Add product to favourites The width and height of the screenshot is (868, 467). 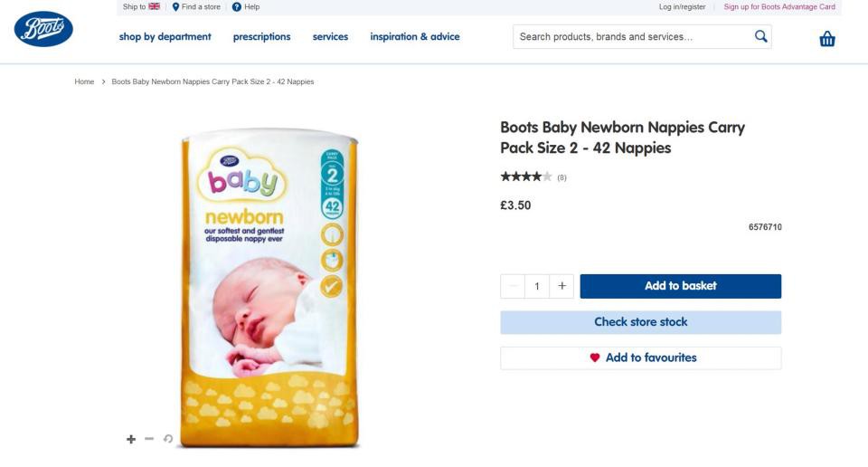coord(640,357)
